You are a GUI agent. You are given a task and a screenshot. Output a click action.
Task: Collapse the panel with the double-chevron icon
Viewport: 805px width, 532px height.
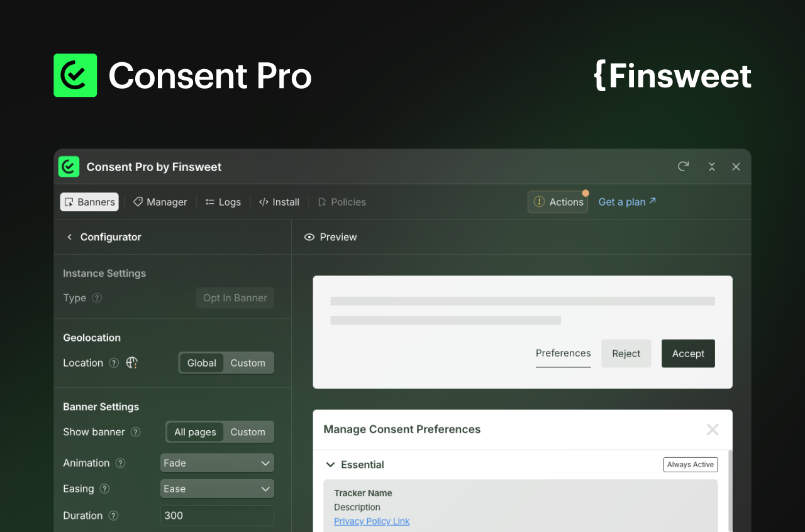[712, 167]
